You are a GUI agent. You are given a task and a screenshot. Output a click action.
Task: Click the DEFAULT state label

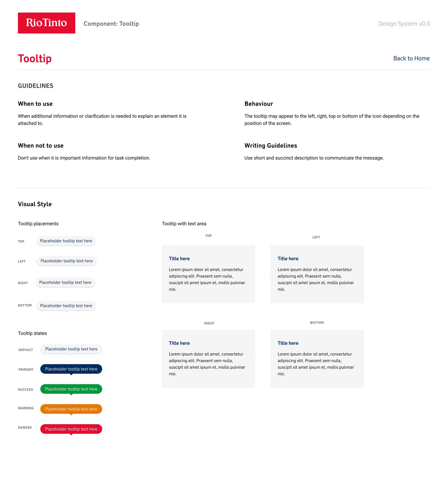pyautogui.click(x=26, y=350)
